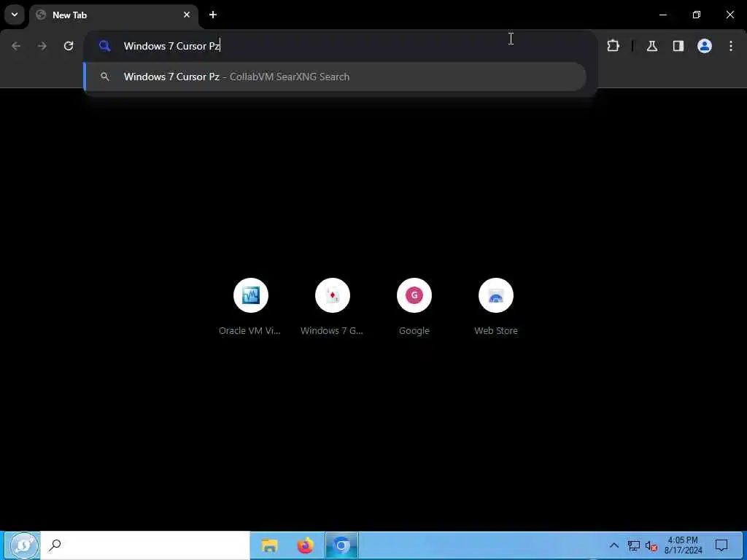Viewport: 747px width, 560px height.
Task: Launch Firefox from the taskbar
Action: pos(306,545)
